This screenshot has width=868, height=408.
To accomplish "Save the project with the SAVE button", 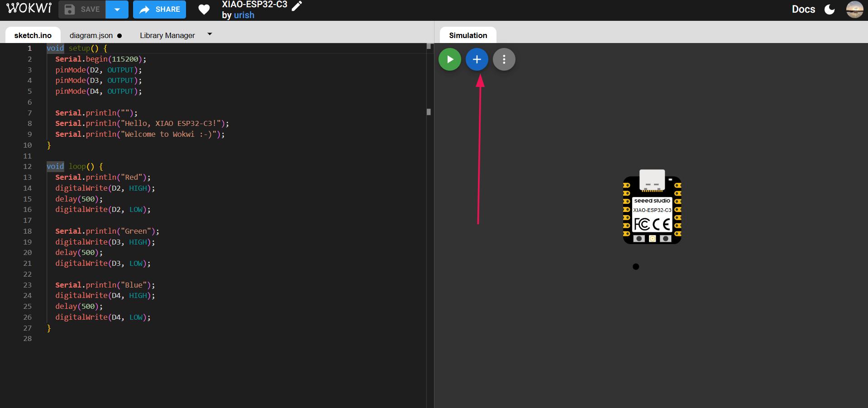I will [82, 10].
